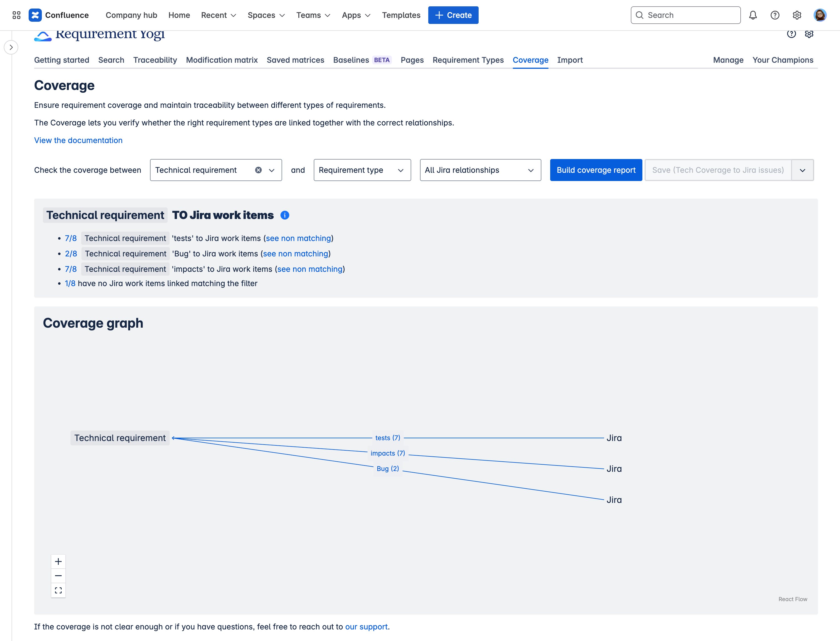Switch to the Traceability tab

(155, 60)
